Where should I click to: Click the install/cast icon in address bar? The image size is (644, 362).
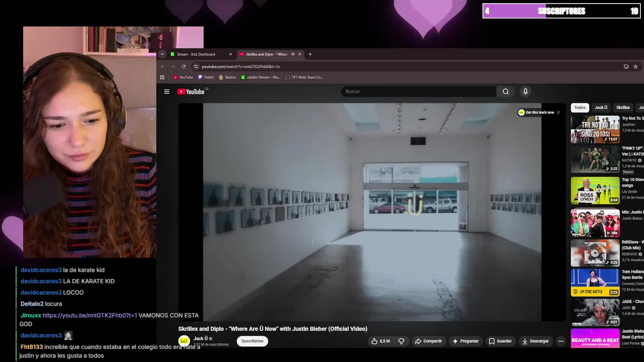[626, 66]
